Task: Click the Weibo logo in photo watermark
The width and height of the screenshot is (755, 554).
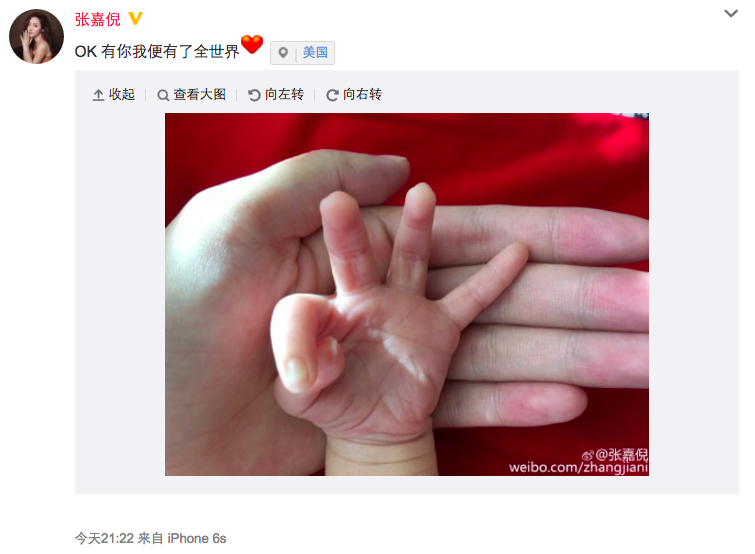Action: pyautogui.click(x=588, y=455)
